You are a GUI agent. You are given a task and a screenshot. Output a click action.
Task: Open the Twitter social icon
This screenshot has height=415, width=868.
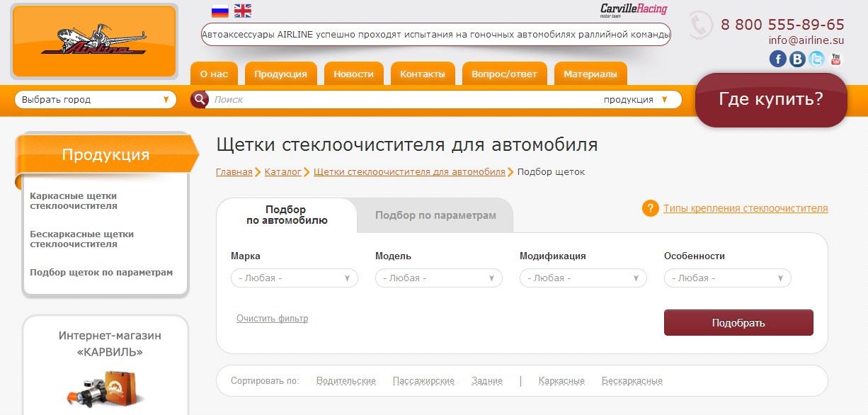(x=816, y=59)
